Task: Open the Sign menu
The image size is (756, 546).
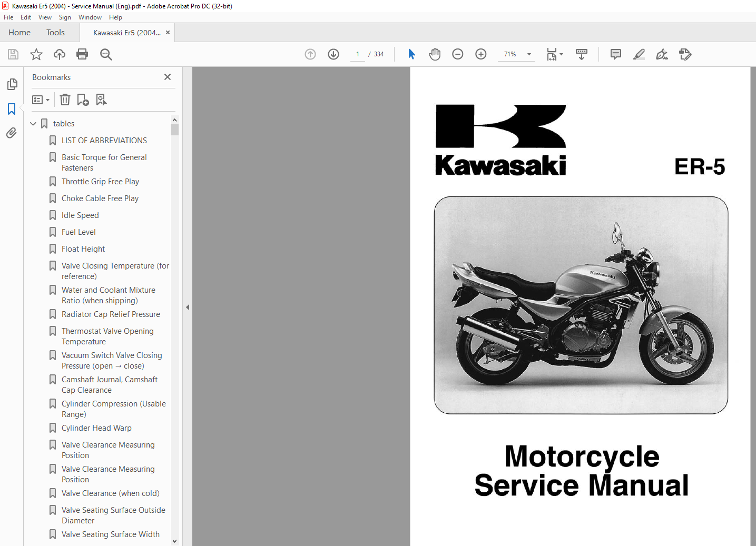Action: coord(65,17)
